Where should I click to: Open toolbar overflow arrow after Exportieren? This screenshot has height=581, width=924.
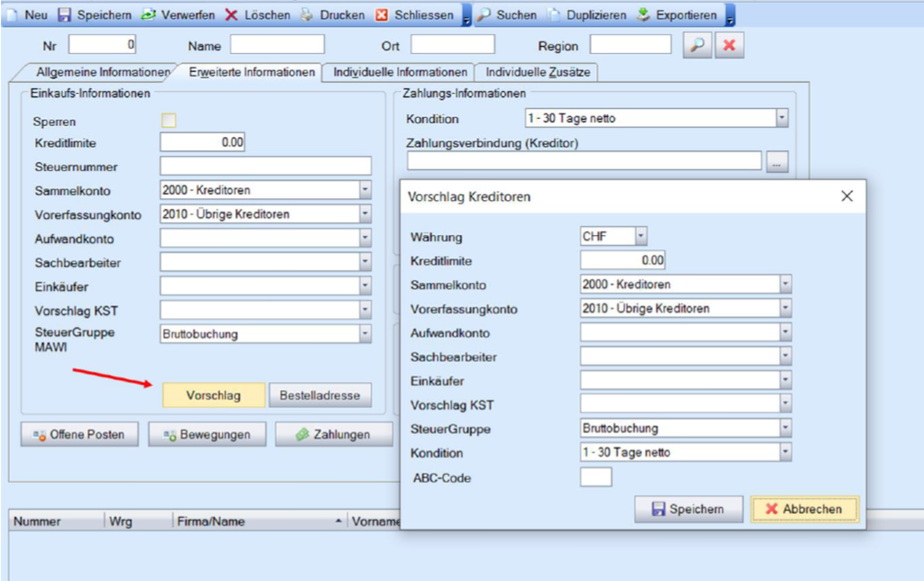tap(729, 16)
